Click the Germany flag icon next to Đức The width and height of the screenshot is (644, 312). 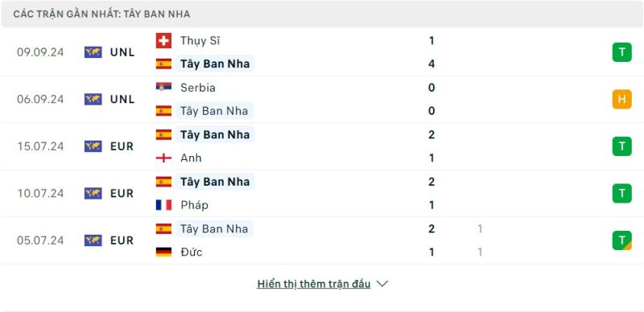[163, 252]
